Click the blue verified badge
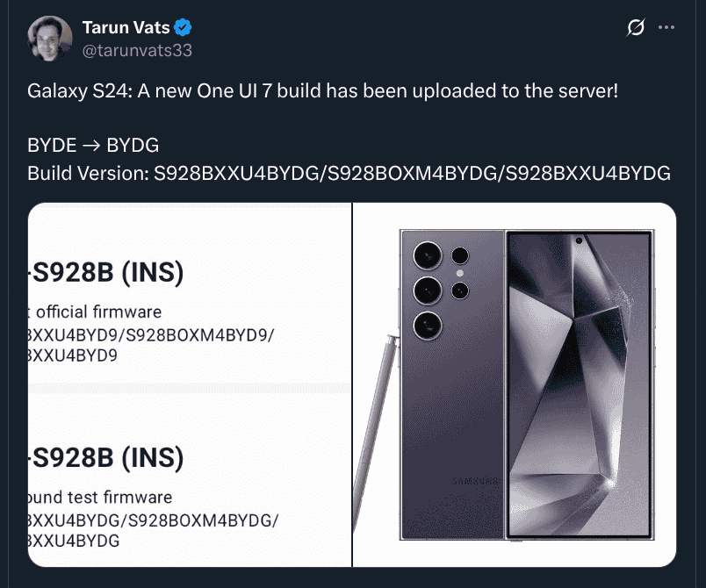This screenshot has height=588, width=706. point(183,27)
